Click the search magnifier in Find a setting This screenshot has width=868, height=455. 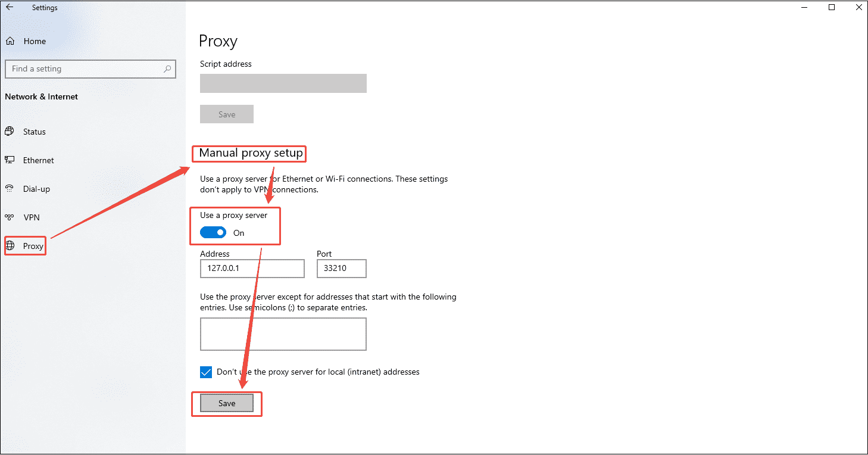pos(168,68)
